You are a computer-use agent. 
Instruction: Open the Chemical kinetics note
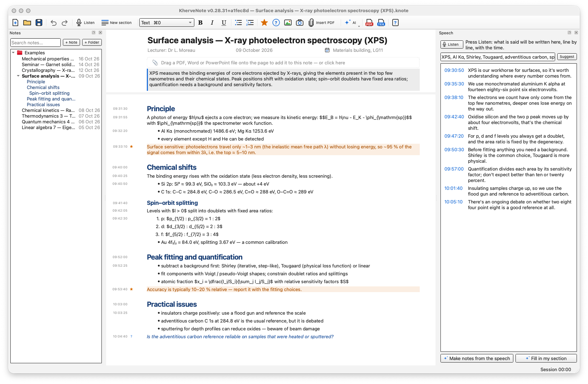pos(61,110)
